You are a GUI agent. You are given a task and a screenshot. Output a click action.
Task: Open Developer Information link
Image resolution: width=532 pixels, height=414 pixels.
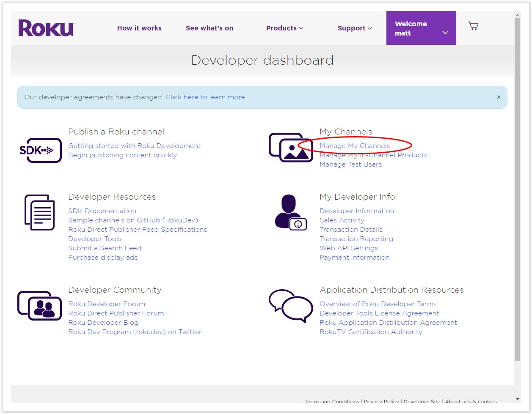pyautogui.click(x=357, y=211)
